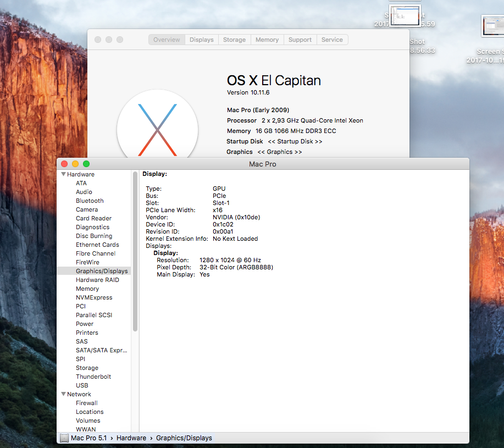Click the 1280 x 1024 resolution value

click(x=230, y=260)
